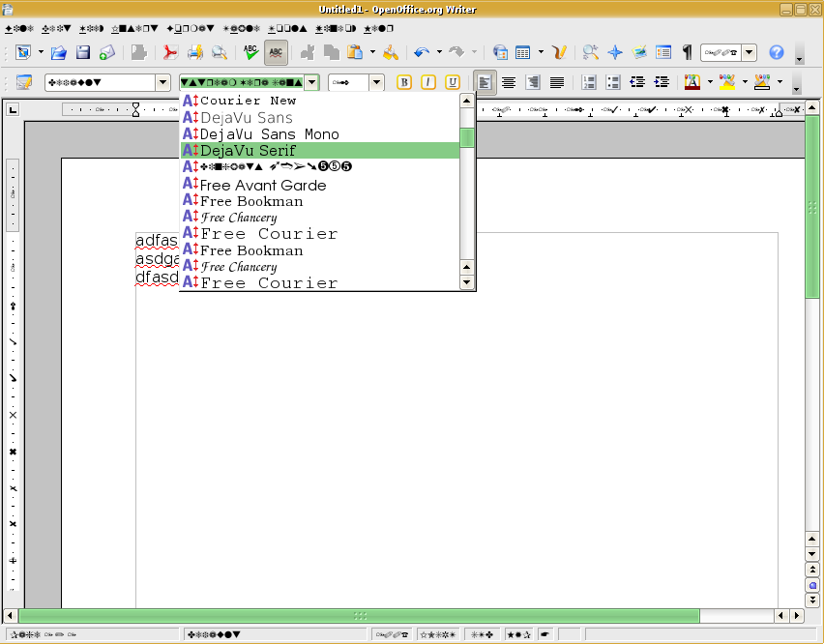Collapse the Font Name dropdown arrow
The width and height of the screenshot is (824, 644).
(x=312, y=82)
